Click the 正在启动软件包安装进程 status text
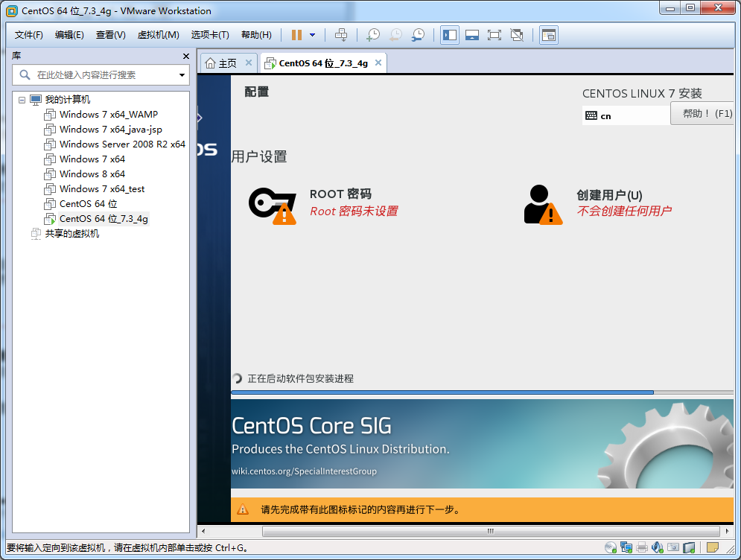Viewport: 741px width, 560px height. (x=301, y=378)
